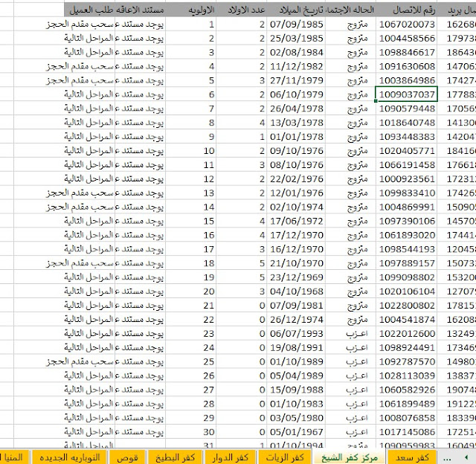Select priority cell 10
This screenshot has height=464, width=476.
click(x=190, y=150)
